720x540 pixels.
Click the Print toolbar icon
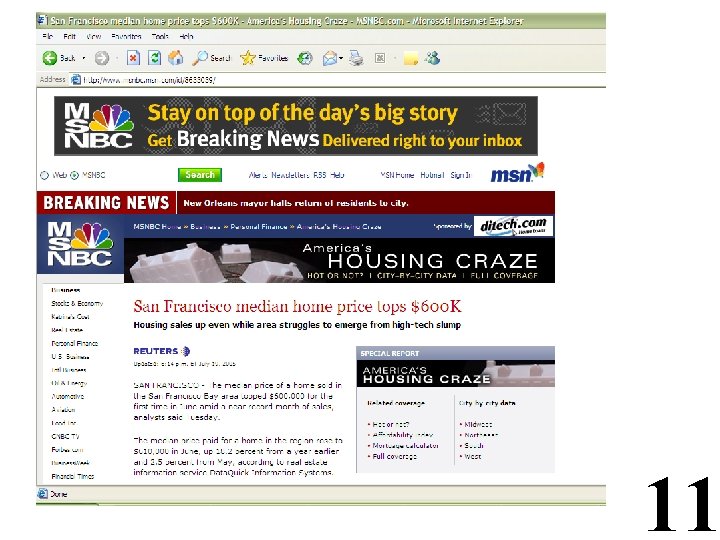tap(356, 58)
